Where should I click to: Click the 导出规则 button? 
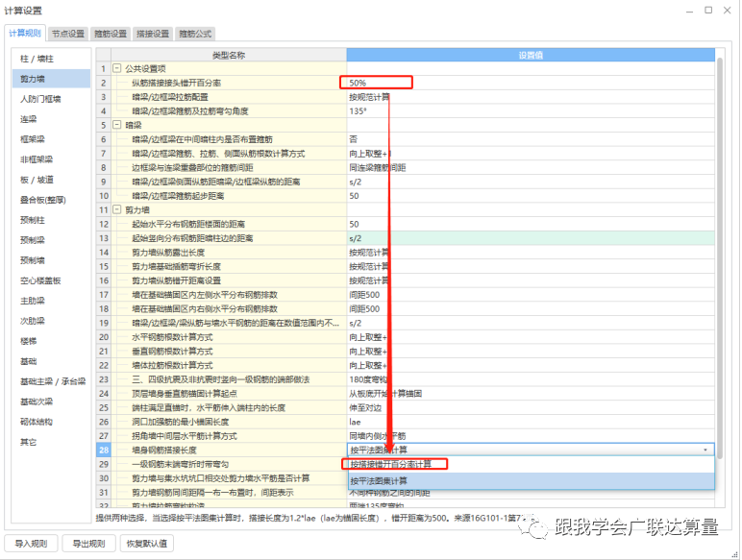click(89, 544)
